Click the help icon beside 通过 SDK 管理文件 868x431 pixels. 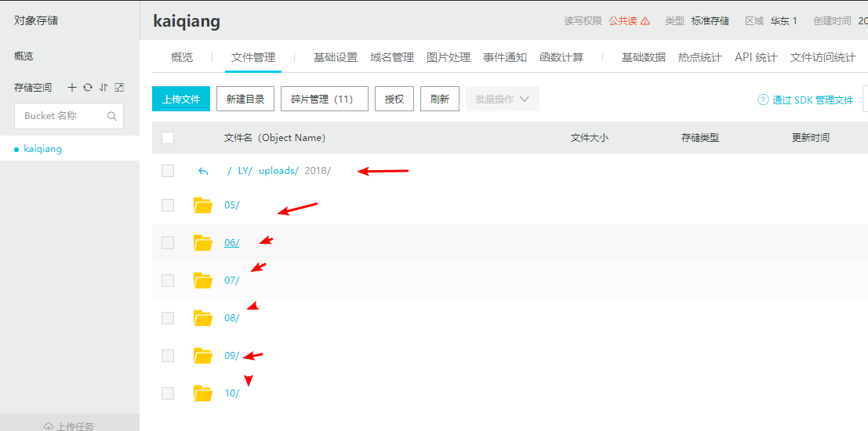pyautogui.click(x=762, y=100)
